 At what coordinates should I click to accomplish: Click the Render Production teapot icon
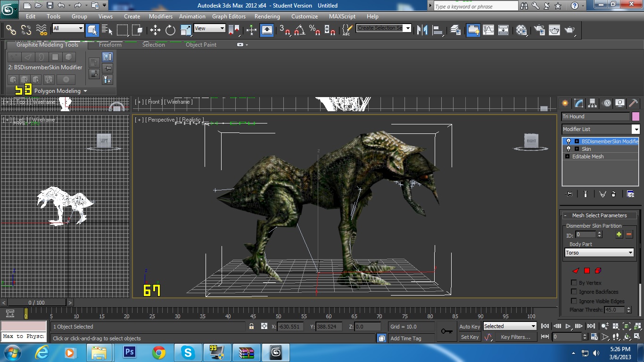(570, 30)
